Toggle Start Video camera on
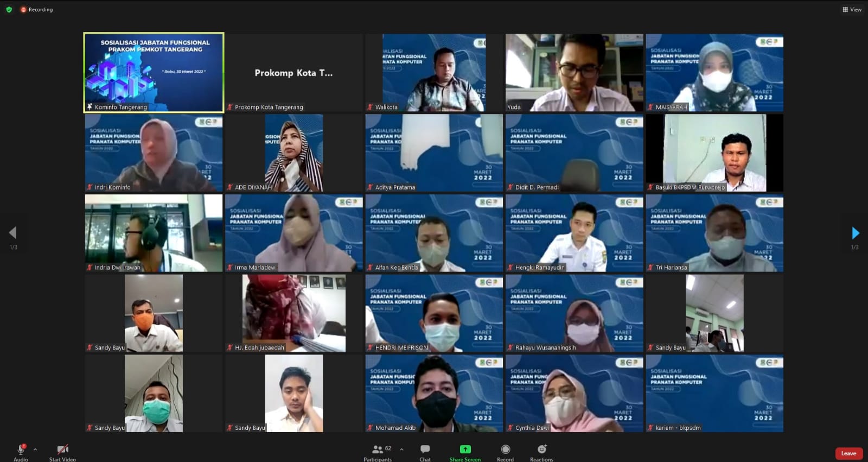868x462 pixels. [x=62, y=450]
